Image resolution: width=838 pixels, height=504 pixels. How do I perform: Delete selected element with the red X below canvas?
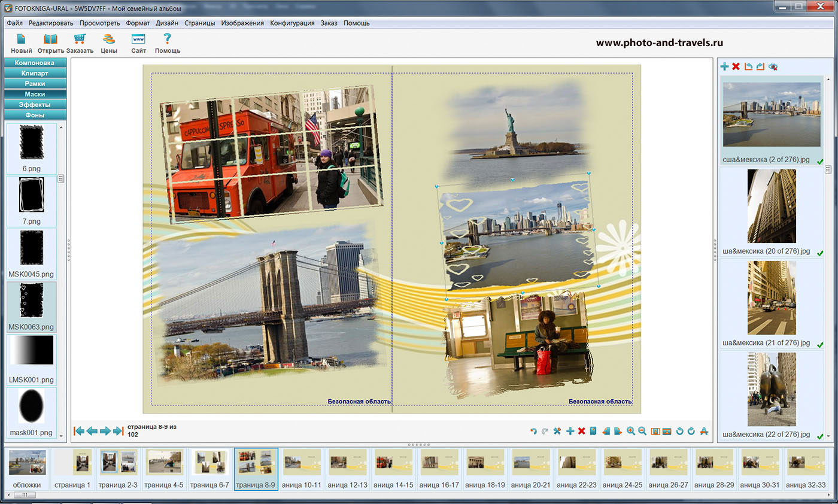pyautogui.click(x=581, y=431)
